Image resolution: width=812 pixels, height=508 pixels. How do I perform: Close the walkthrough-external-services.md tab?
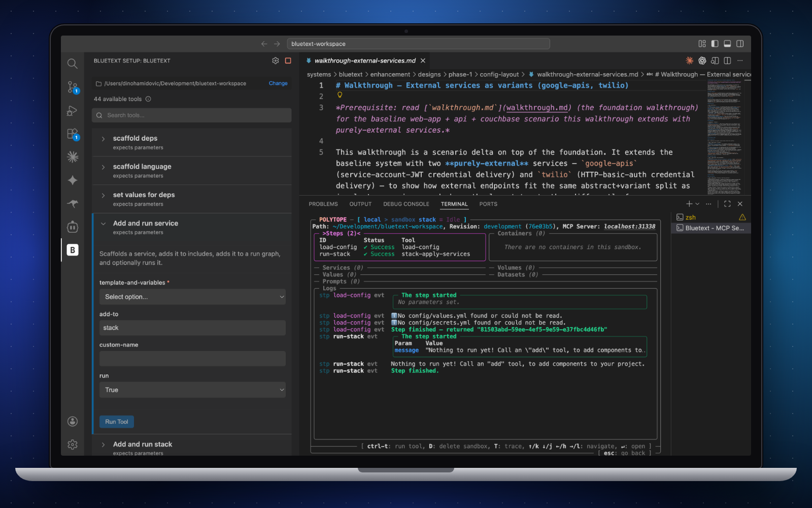click(423, 60)
